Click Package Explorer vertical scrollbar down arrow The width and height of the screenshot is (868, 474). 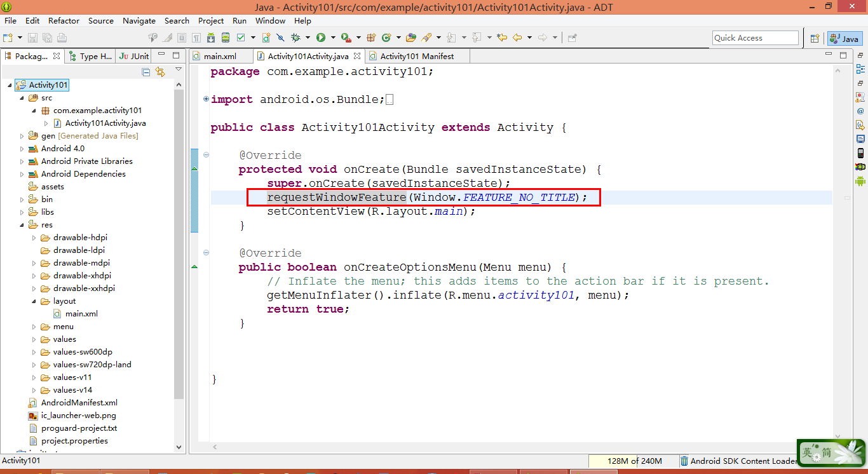[x=179, y=447]
